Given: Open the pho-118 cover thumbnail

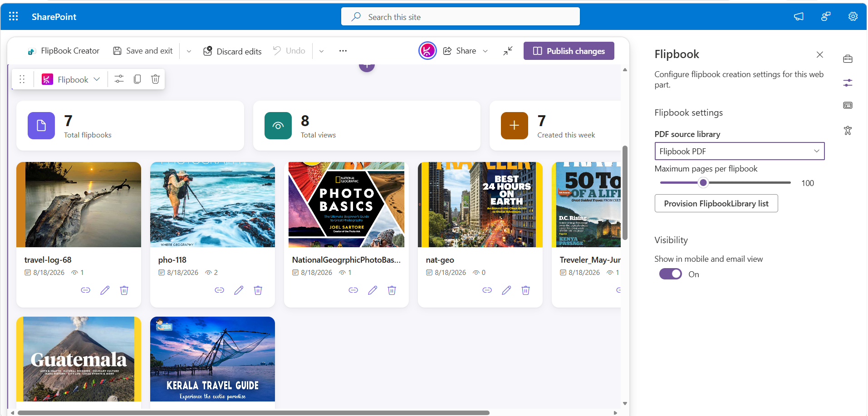Looking at the screenshot, I should point(212,205).
